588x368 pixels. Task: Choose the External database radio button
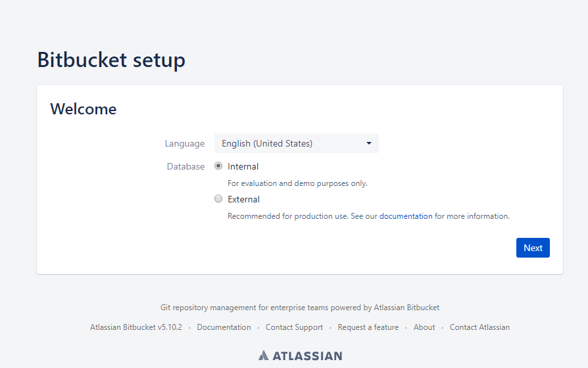click(x=218, y=198)
